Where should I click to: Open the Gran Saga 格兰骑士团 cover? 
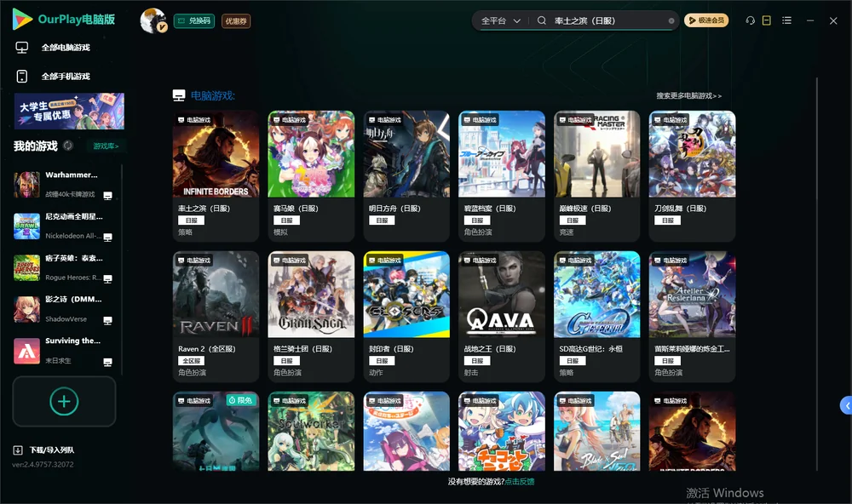click(x=311, y=295)
